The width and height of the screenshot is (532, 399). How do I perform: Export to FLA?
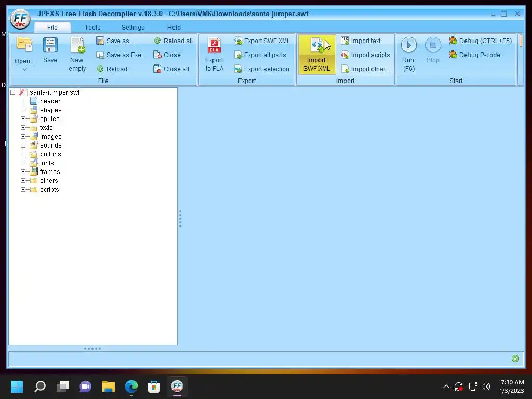coord(215,54)
